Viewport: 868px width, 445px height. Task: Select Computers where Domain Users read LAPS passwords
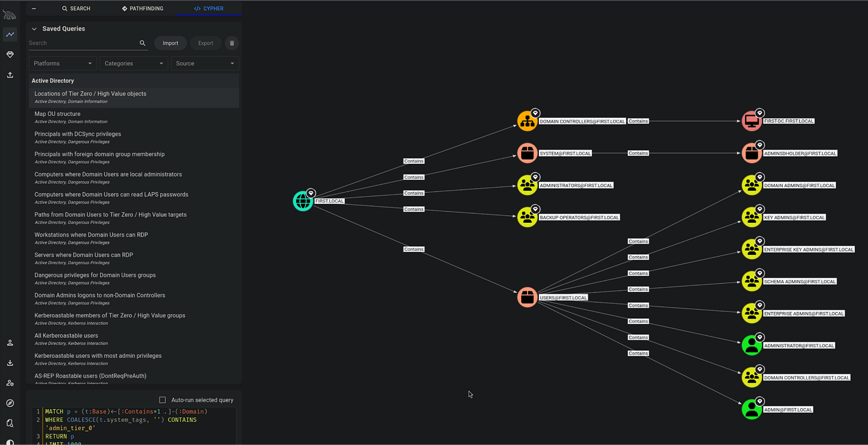[134, 198]
